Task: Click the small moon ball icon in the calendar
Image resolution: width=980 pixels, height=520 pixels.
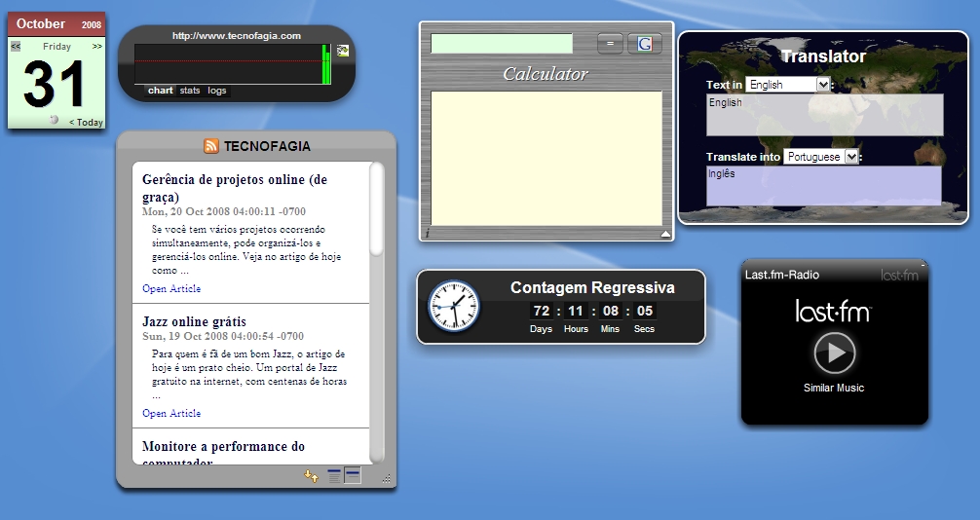Action: (x=55, y=120)
